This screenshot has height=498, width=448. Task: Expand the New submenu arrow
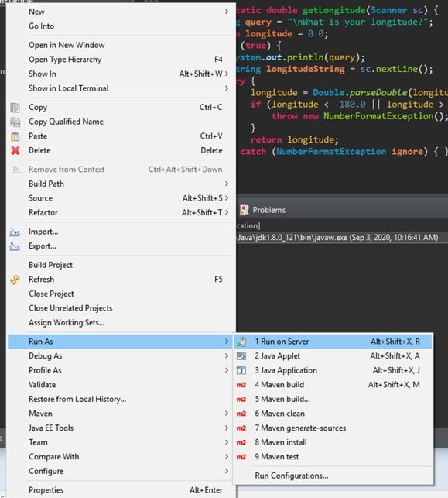click(227, 12)
